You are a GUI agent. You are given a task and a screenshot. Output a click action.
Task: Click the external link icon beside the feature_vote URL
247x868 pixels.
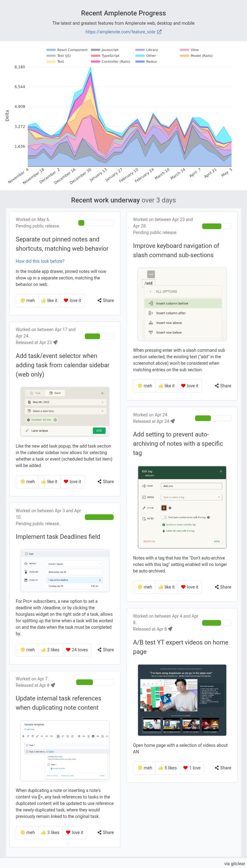tap(160, 32)
